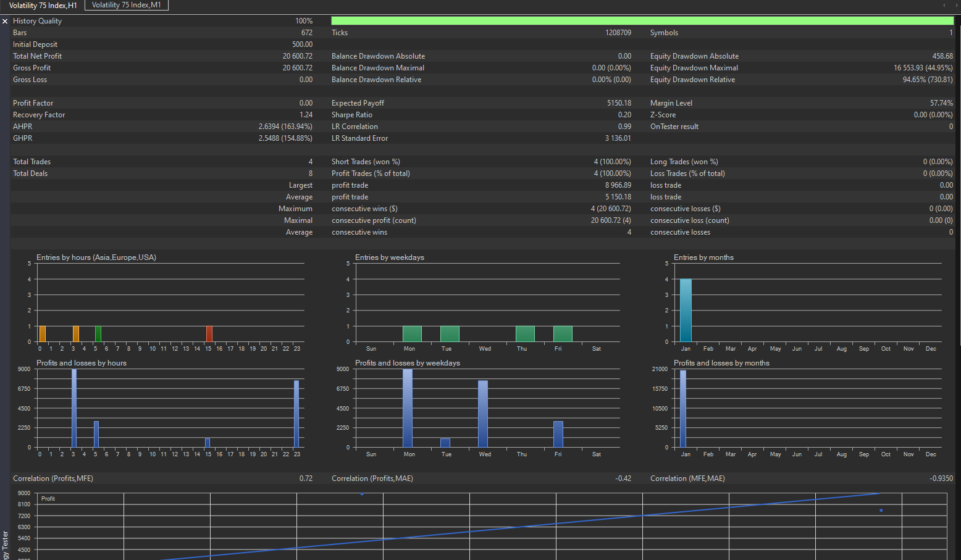This screenshot has width=961, height=560.
Task: Click the vertical scrollbar on the right edge
Action: (x=958, y=185)
